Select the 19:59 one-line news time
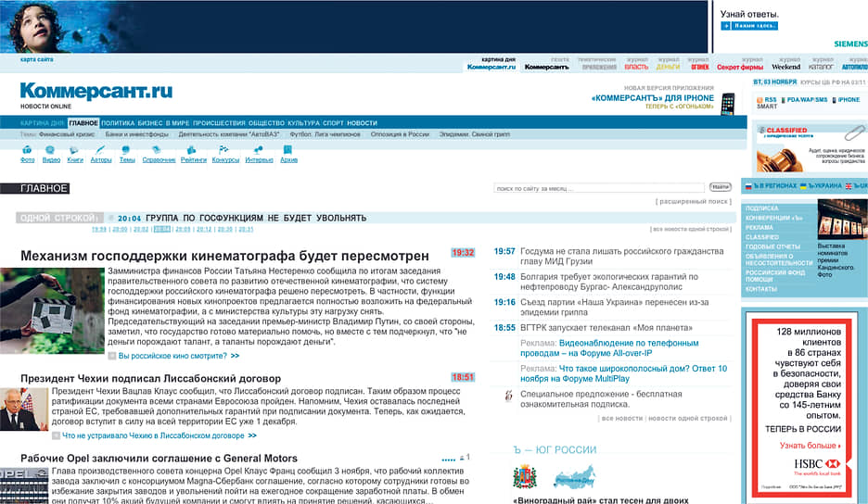 98,229
